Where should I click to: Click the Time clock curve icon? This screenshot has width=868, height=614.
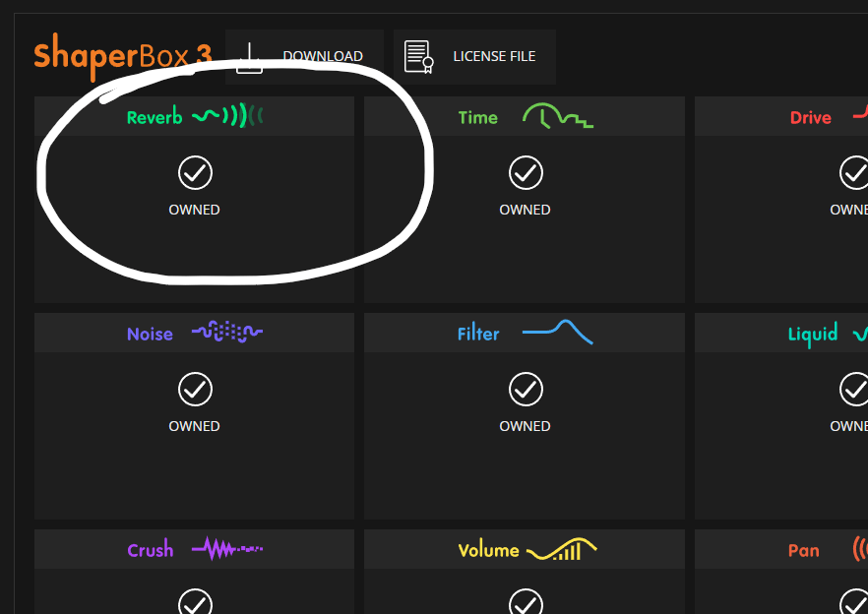click(558, 116)
